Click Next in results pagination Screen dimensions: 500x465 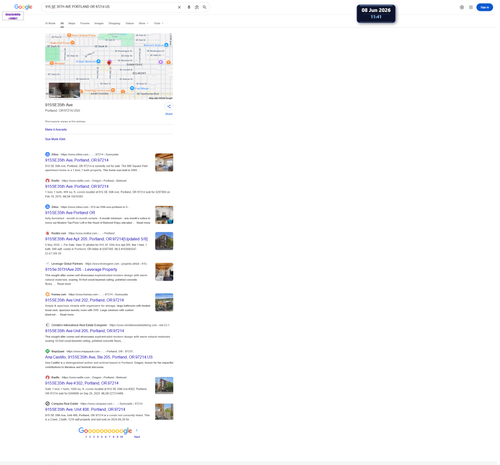click(x=137, y=437)
